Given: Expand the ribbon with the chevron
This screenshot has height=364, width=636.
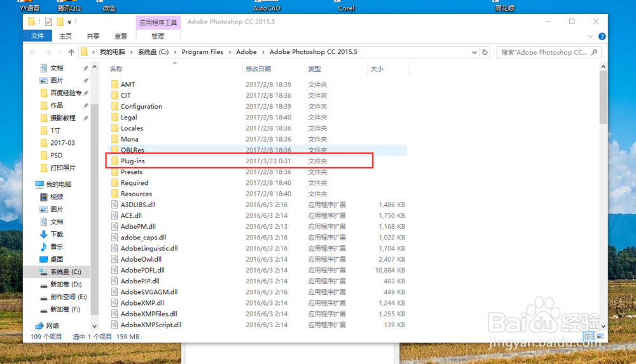Looking at the screenshot, I should click(590, 36).
